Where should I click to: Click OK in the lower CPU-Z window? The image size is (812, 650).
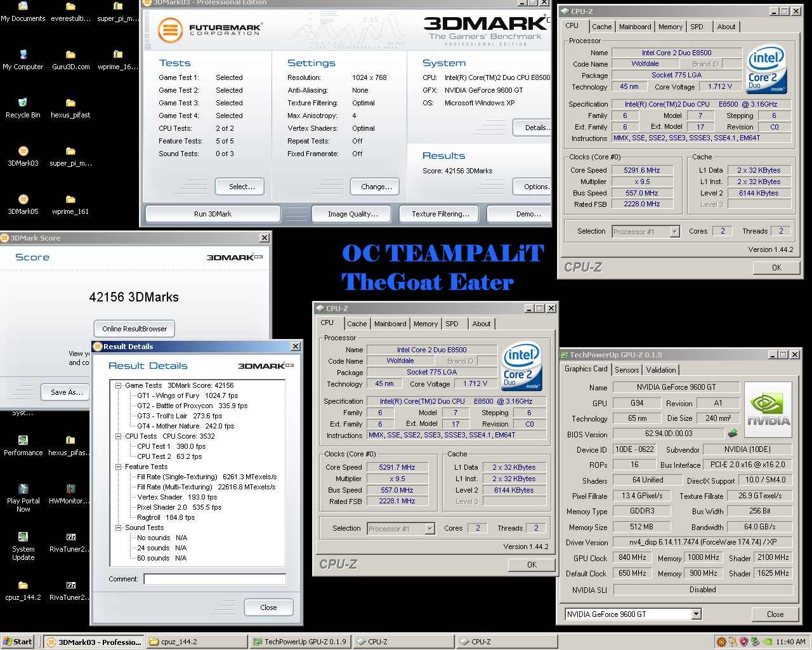532,564
